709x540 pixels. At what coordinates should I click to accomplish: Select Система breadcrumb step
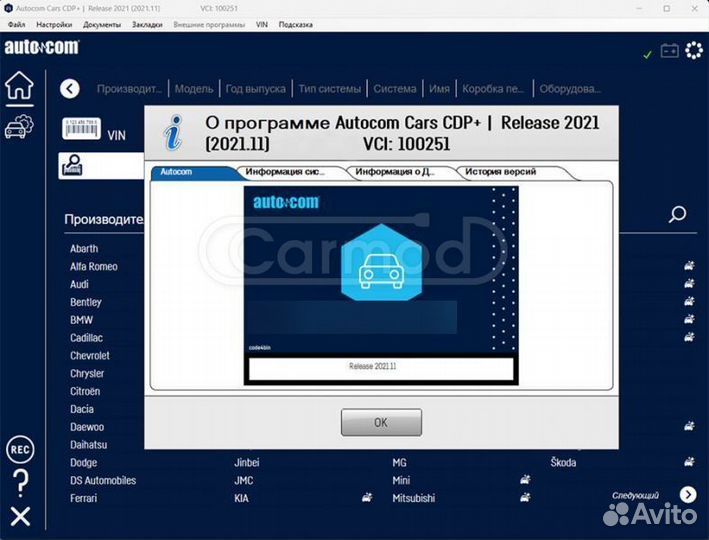point(395,89)
